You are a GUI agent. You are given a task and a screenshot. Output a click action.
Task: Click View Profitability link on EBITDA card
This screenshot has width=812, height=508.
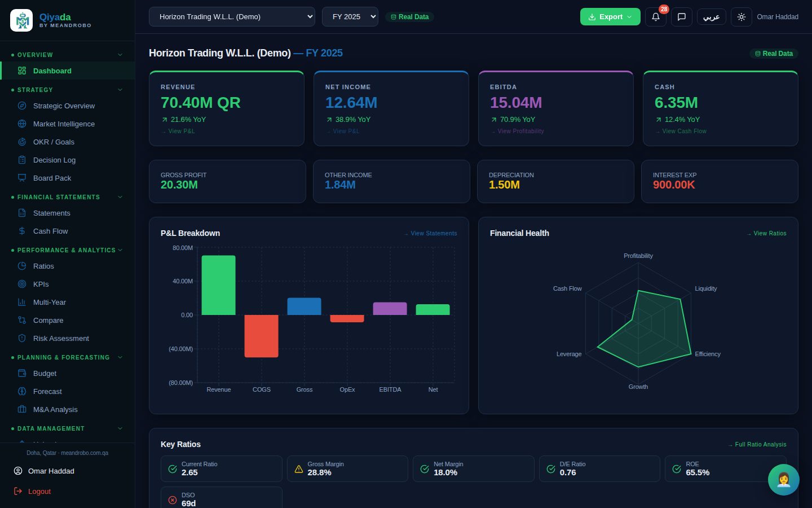517,131
